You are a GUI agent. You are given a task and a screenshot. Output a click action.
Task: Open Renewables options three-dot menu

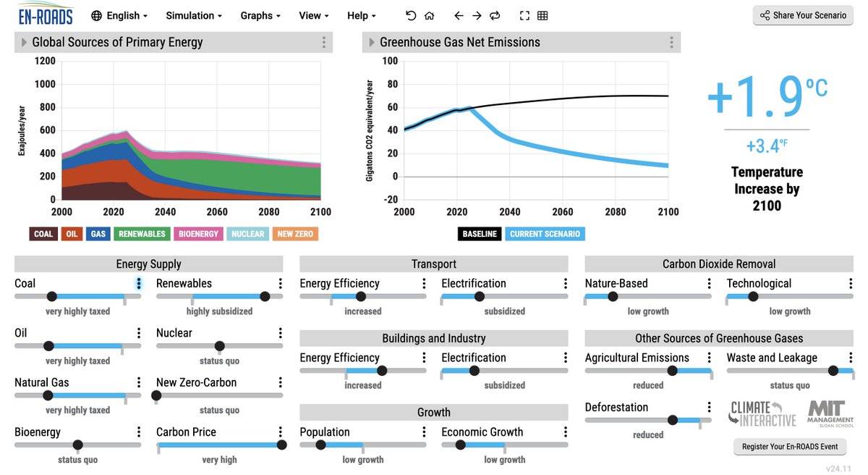[x=280, y=283]
